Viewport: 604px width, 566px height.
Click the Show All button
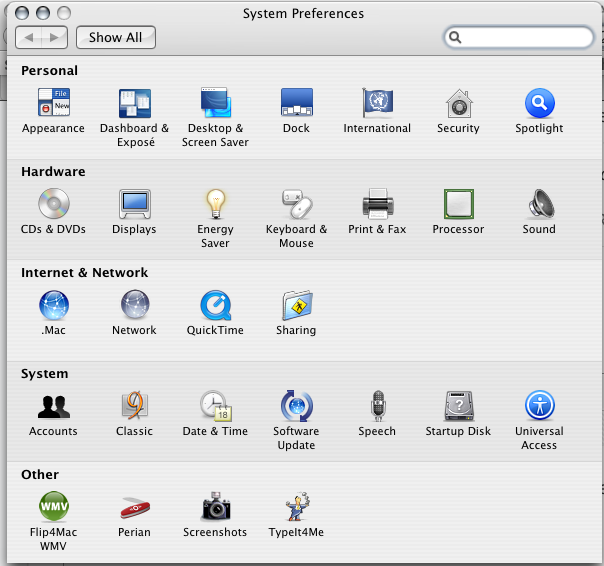point(116,37)
